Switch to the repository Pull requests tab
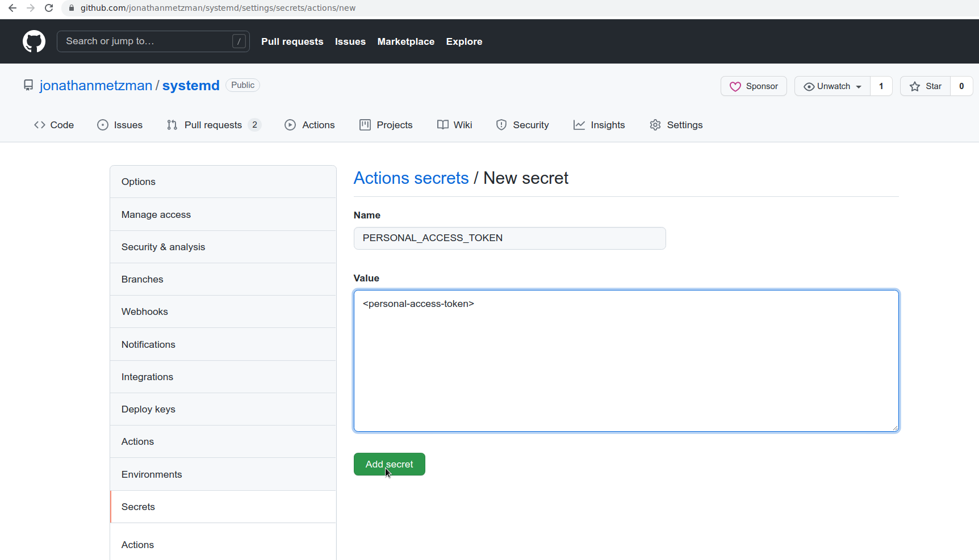The width and height of the screenshot is (979, 560). [214, 125]
